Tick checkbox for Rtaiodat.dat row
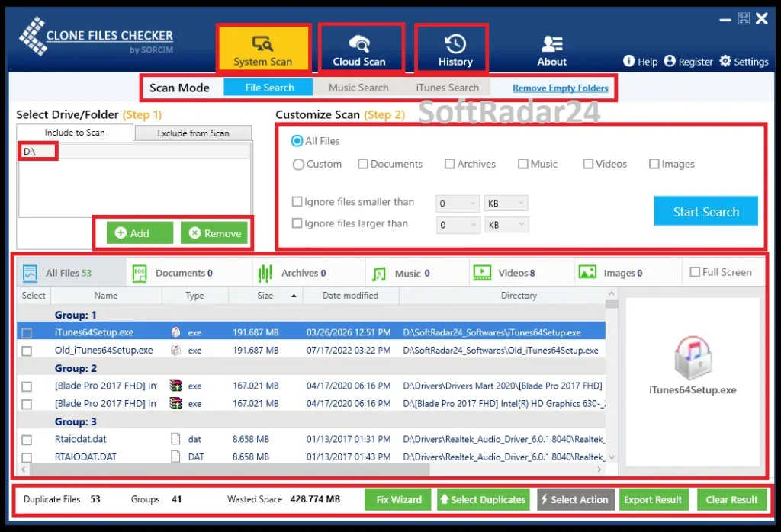The height and width of the screenshot is (532, 781). click(27, 440)
